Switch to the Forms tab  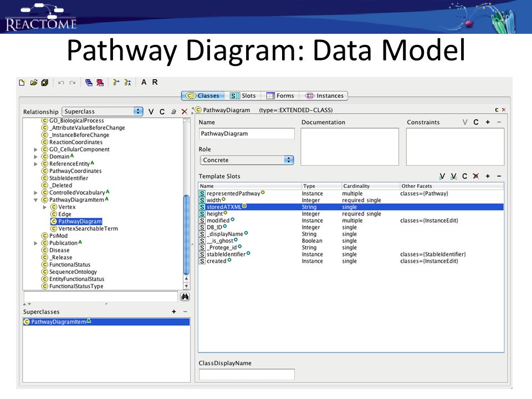(280, 96)
